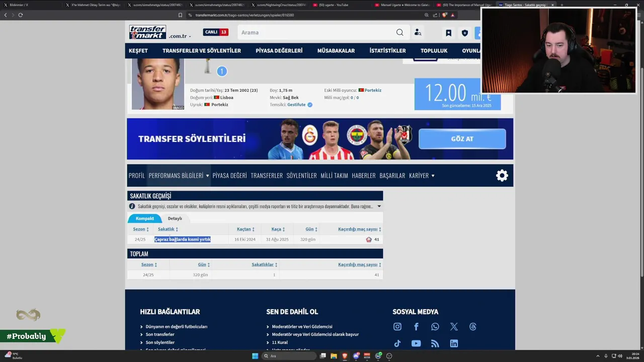Viewport: 644px width, 362px height.
Task: Open WhatsApp social media icon
Action: (435, 327)
